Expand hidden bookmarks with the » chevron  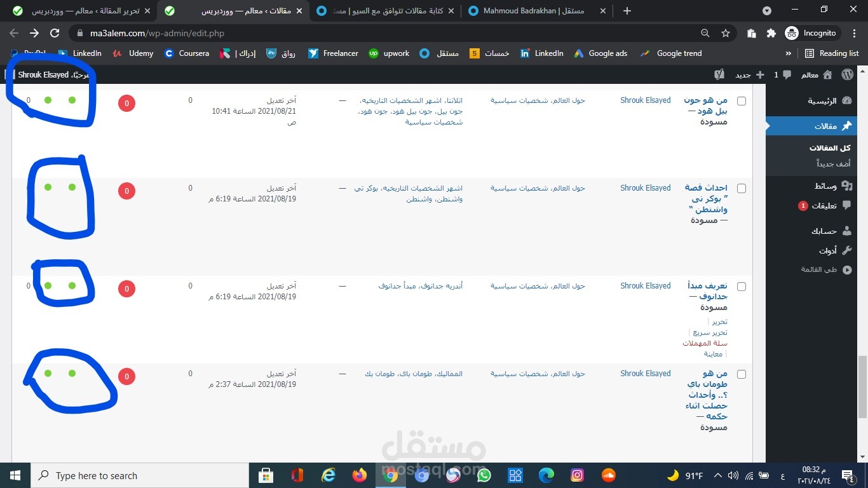click(788, 53)
